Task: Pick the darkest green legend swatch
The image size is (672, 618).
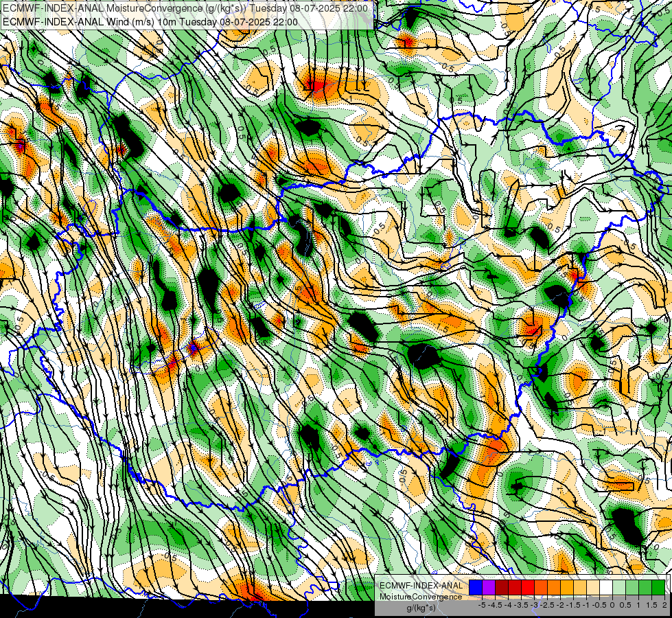Action: coord(658,587)
